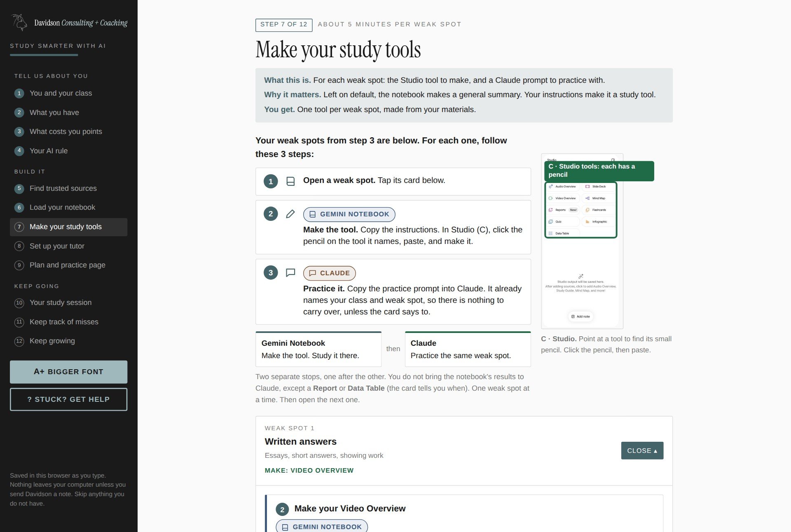Viewport: 791px width, 532px height.
Task: Click the 'Make your Video Overview' heading
Action: click(x=350, y=509)
